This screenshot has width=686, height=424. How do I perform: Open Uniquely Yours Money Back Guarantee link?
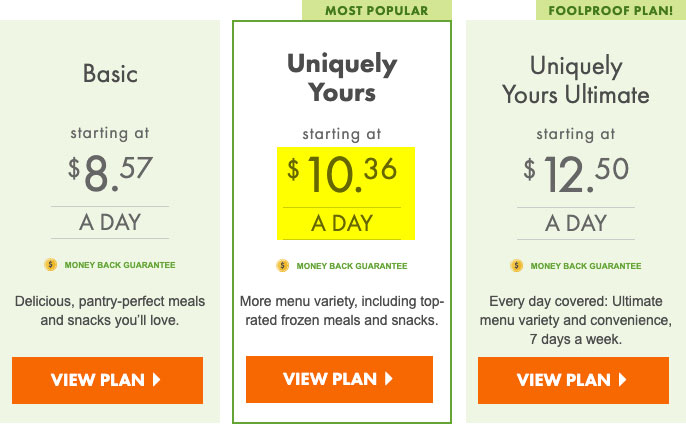(352, 266)
